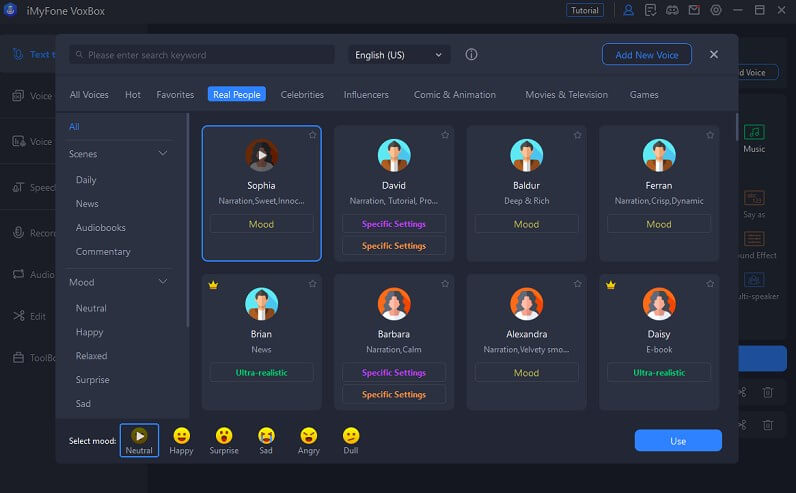The height and width of the screenshot is (493, 796).
Task: Click Mood button on Sophia card
Action: tap(261, 224)
